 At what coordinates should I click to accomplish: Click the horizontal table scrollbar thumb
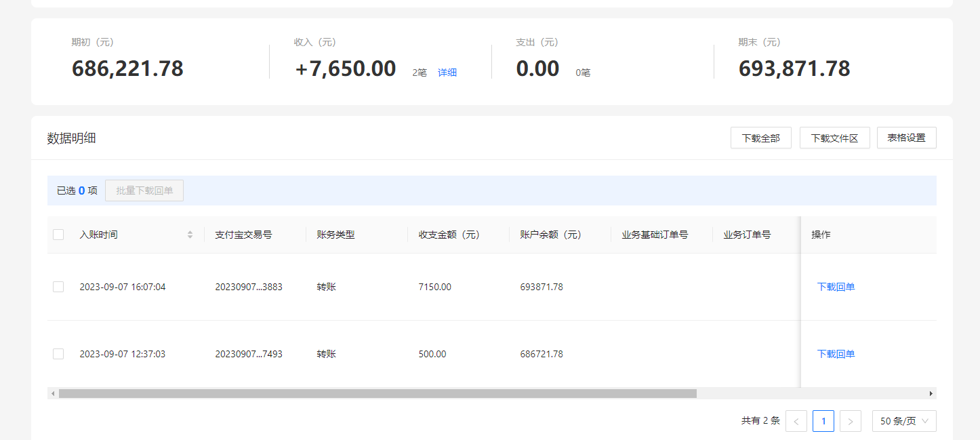[377, 393]
